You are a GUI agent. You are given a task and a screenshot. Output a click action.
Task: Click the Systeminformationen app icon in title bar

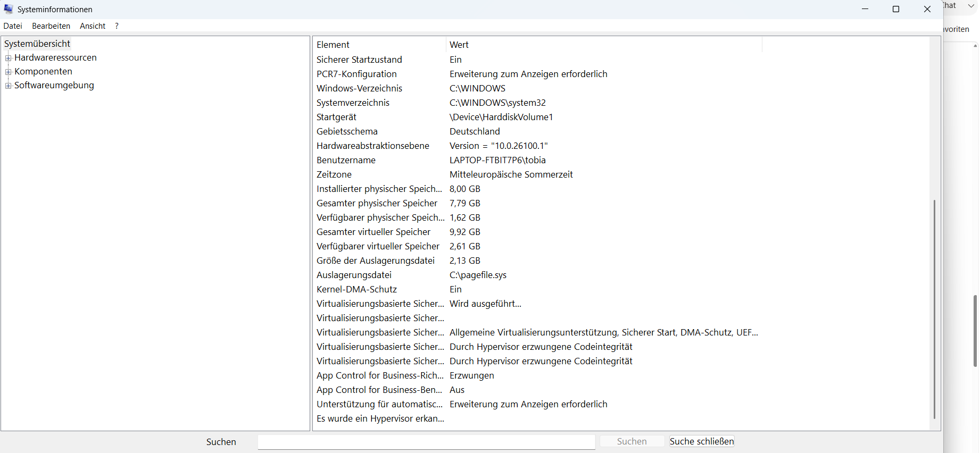coord(9,9)
